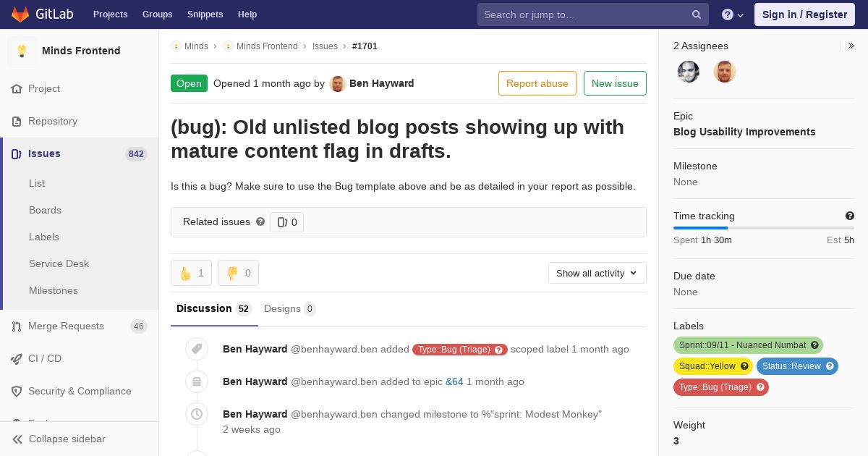Click the 842 issues count badge
Viewport: 868px width, 456px height.
[x=136, y=154]
